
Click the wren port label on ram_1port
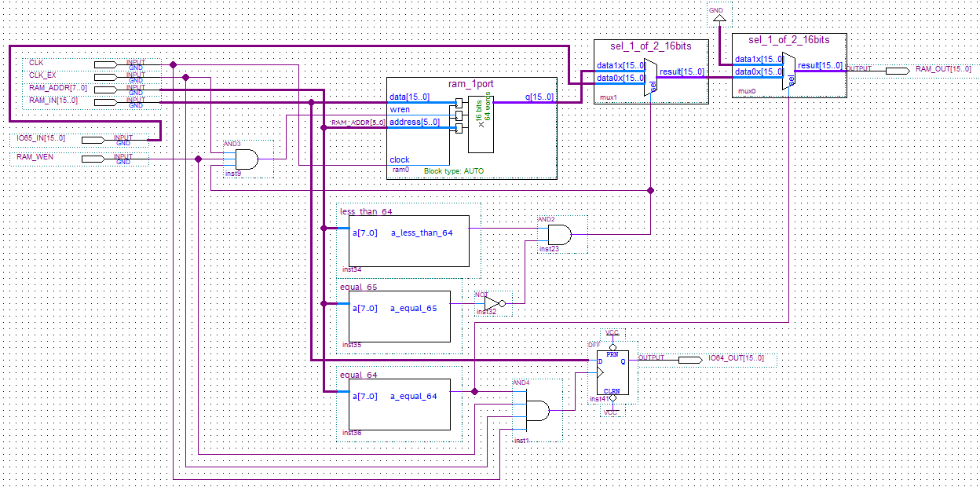click(400, 110)
